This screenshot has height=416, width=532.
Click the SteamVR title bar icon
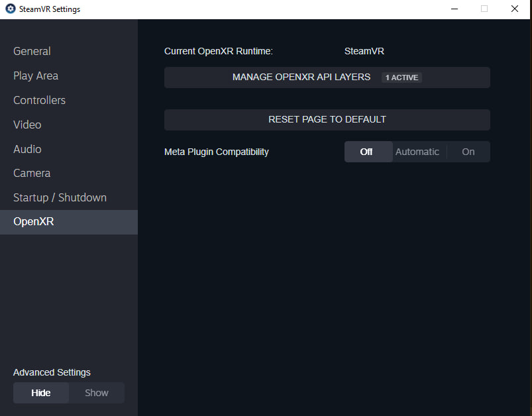pos(11,9)
